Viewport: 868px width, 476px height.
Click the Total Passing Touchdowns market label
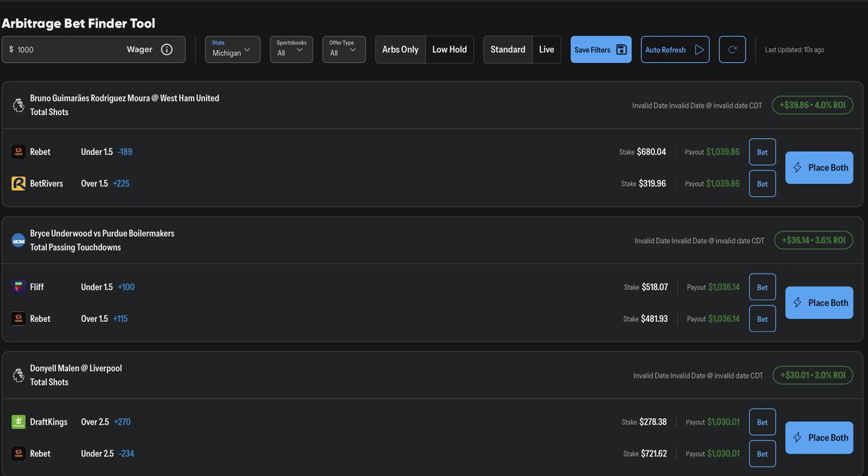click(75, 247)
